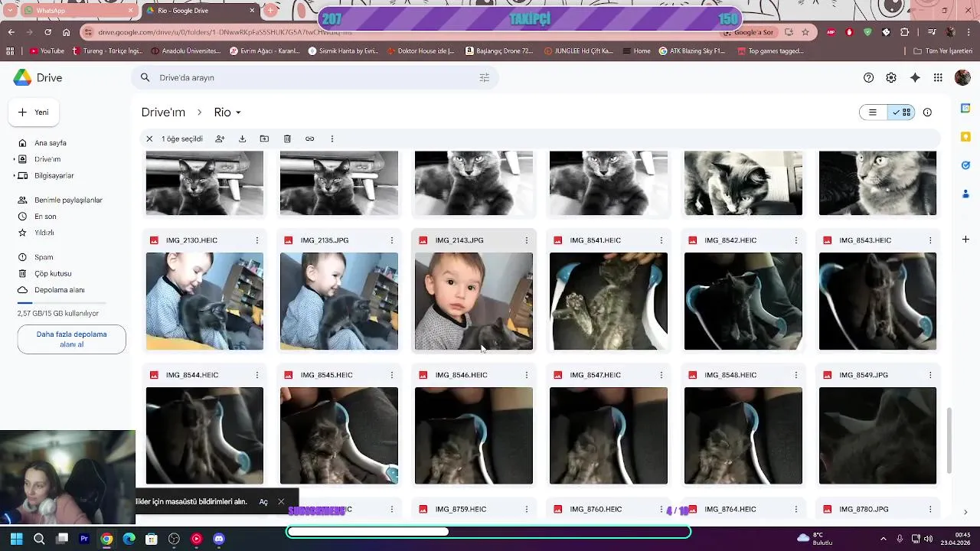Open Google Calendar side panel icon

pos(965,109)
